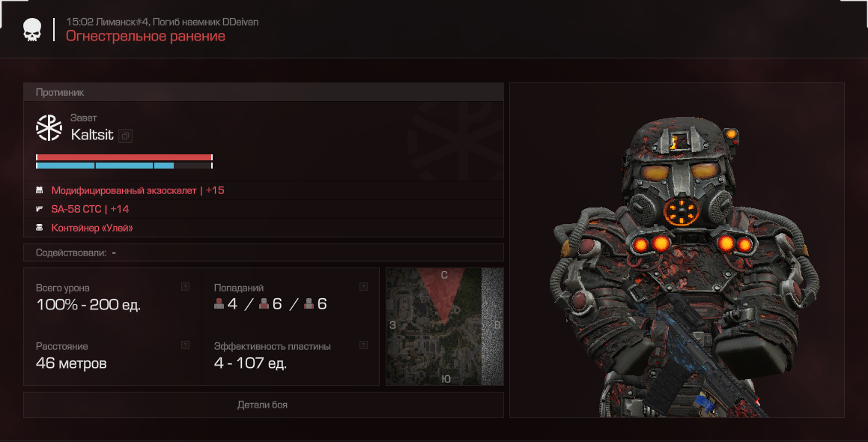Expand the Детали боя section
Image resolution: width=868 pixels, height=442 pixels.
pyautogui.click(x=264, y=405)
